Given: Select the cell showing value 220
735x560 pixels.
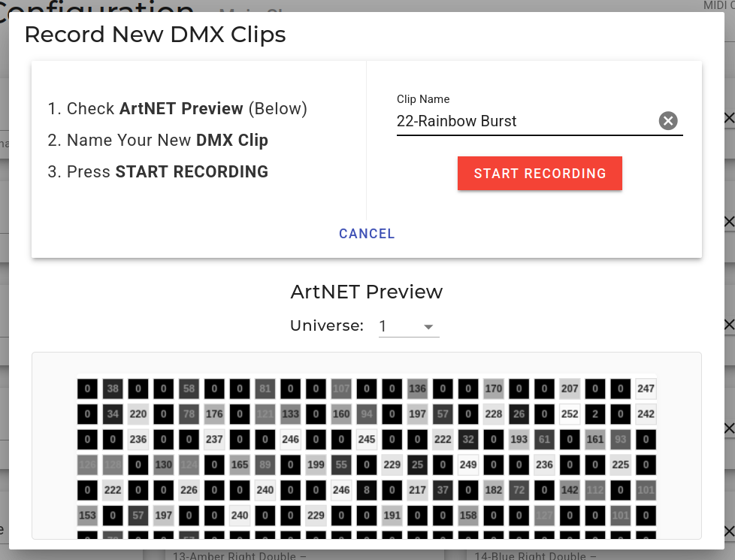Looking at the screenshot, I should coord(138,414).
